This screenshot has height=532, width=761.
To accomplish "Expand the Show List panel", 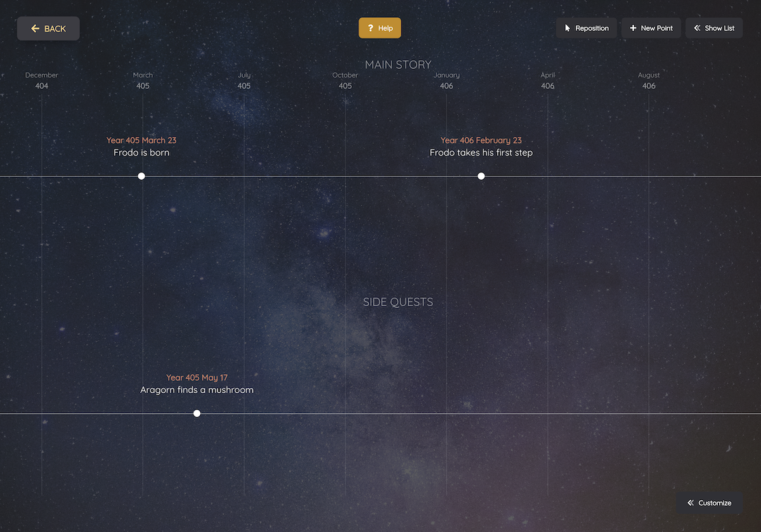I will pos(714,27).
